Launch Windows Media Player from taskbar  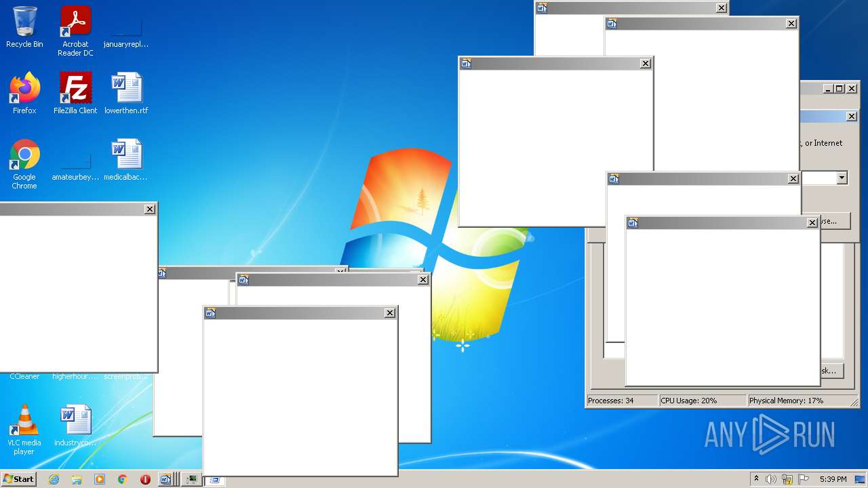point(100,479)
